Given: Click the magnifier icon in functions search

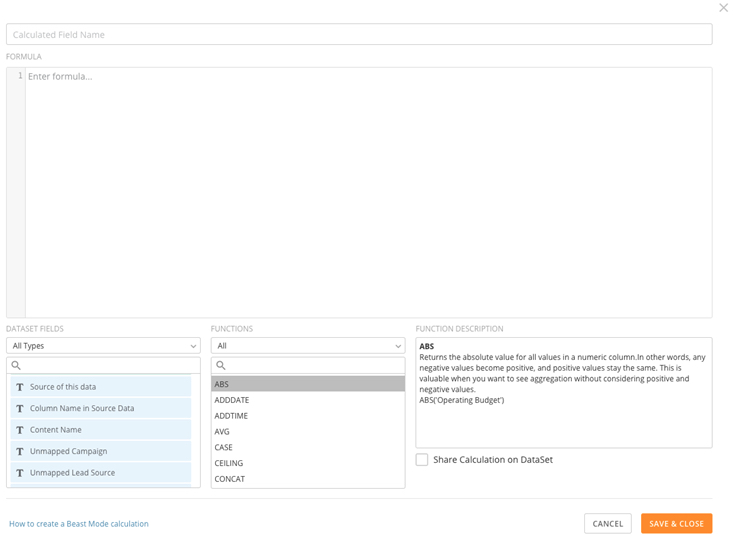Looking at the screenshot, I should (x=222, y=366).
